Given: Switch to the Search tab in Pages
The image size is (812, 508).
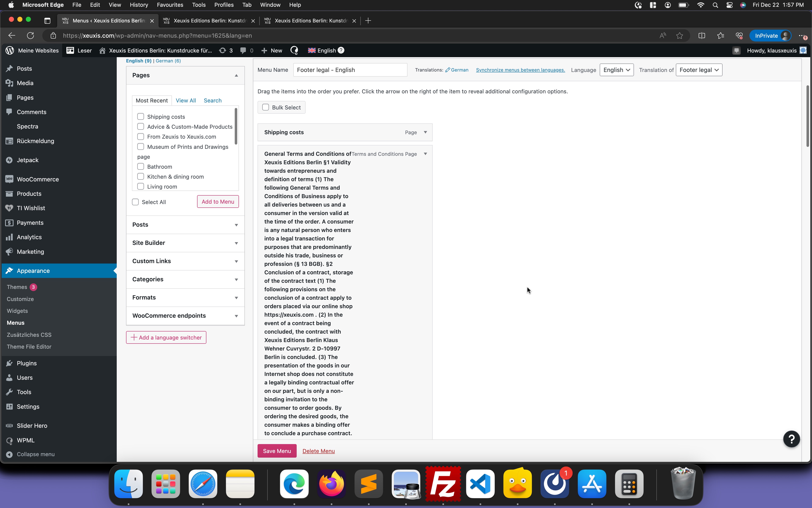Looking at the screenshot, I should [212, 101].
